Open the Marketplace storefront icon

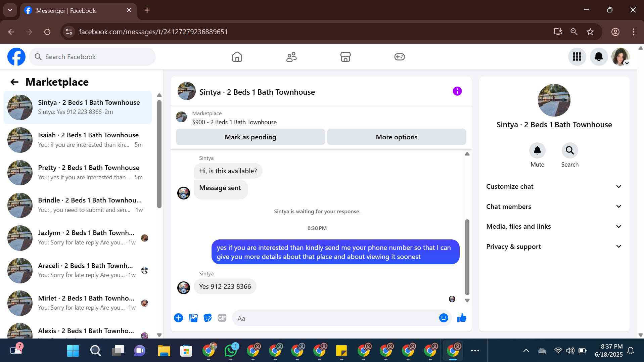pyautogui.click(x=346, y=57)
